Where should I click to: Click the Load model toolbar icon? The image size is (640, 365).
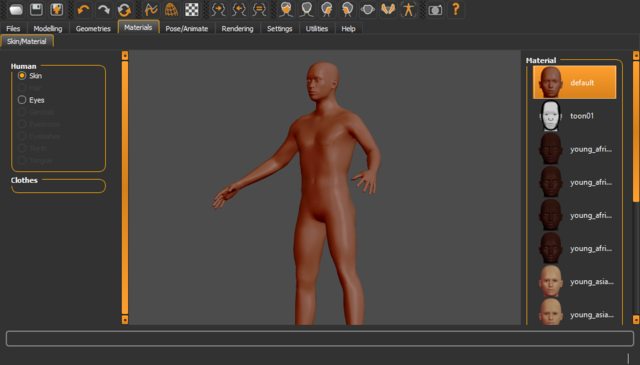tap(16, 9)
